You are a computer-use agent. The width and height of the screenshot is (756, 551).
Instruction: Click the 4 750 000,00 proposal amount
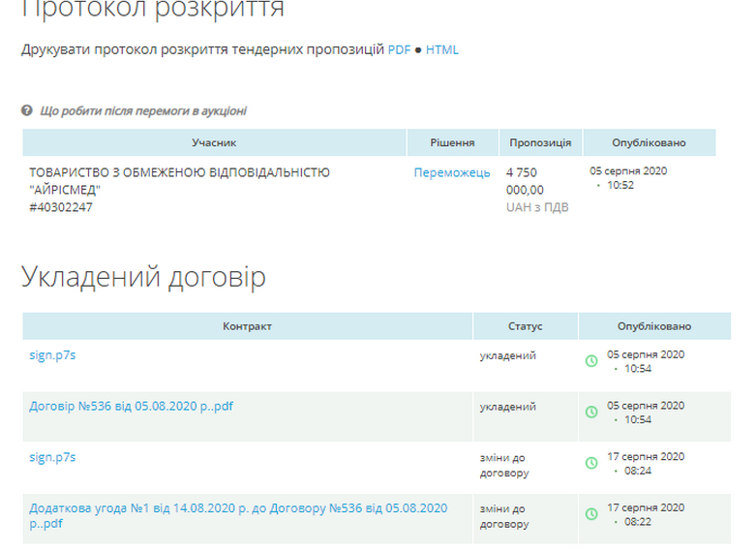(526, 181)
